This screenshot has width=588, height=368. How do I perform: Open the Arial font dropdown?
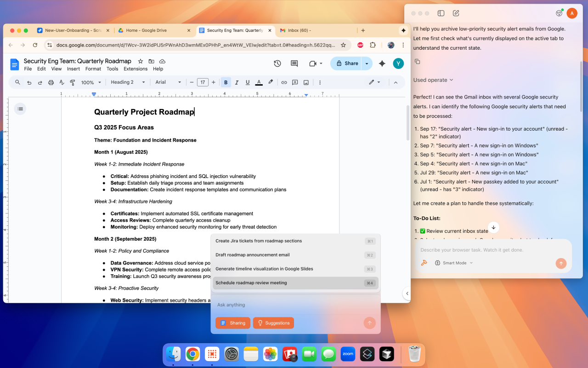pyautogui.click(x=168, y=82)
